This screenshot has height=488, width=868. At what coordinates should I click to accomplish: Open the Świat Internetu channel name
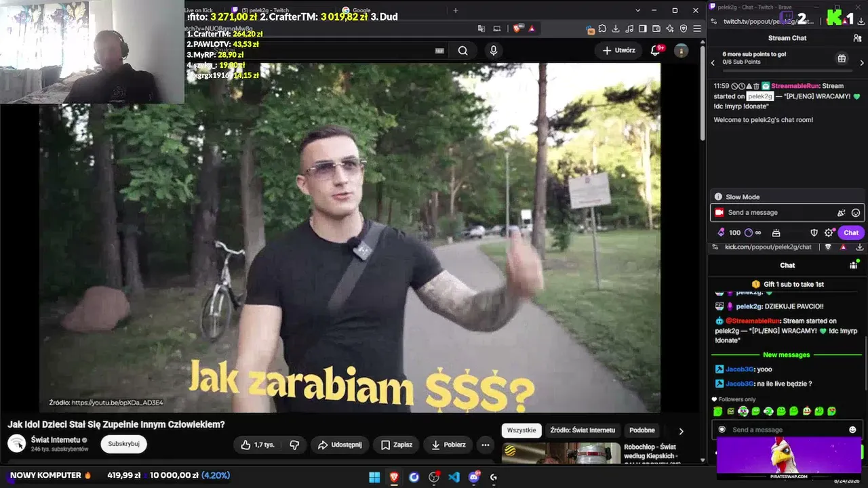click(55, 440)
